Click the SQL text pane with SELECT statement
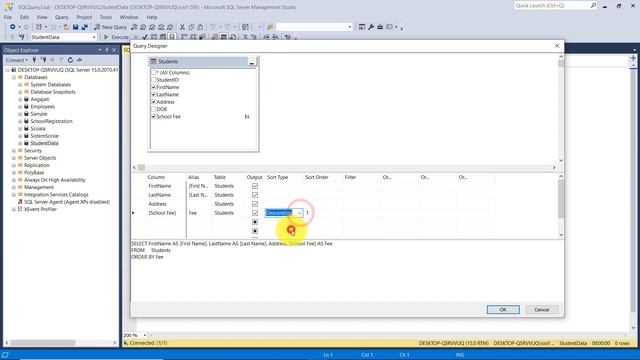This screenshot has height=360, width=640. click(x=347, y=270)
